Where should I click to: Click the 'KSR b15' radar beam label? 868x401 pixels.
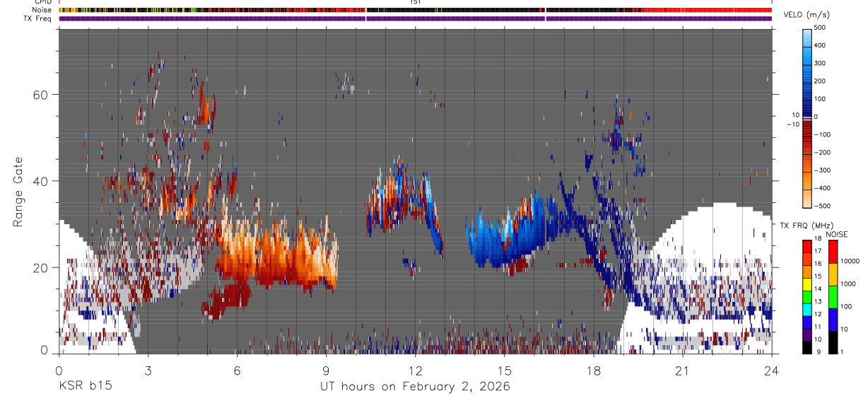[x=84, y=387]
